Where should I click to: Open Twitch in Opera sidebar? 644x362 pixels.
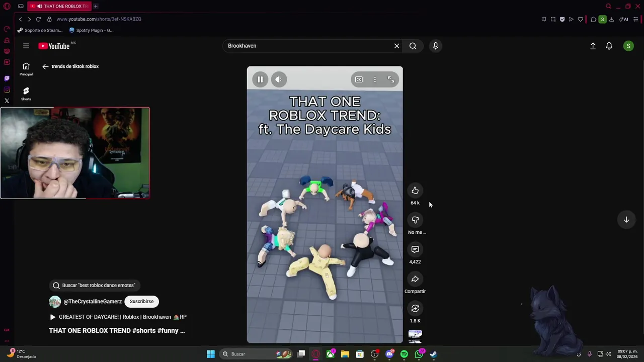pos(7,78)
